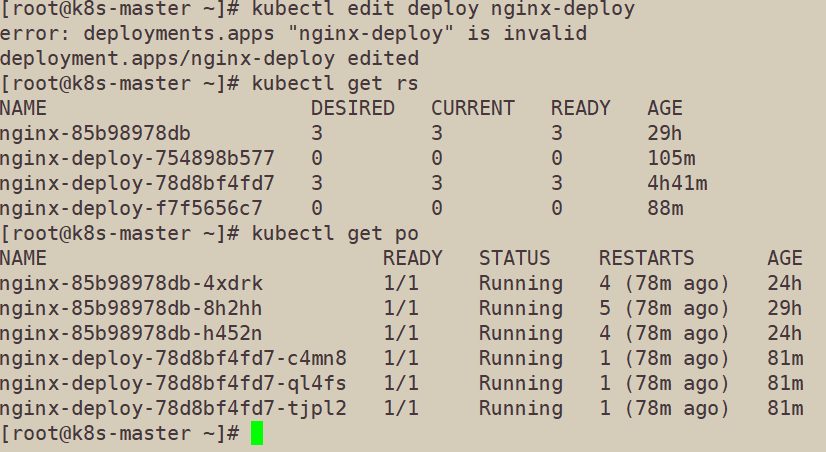The width and height of the screenshot is (826, 452).
Task: Select pod name nginx-deploy-78d8bf4fd7-ql4fs
Action: coord(173,384)
